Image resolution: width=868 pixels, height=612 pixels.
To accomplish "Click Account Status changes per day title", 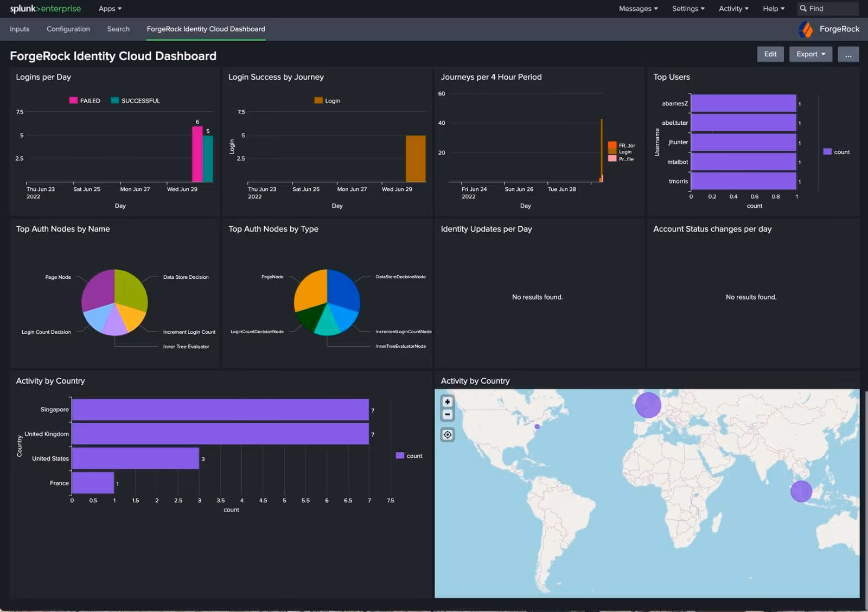I will 712,229.
